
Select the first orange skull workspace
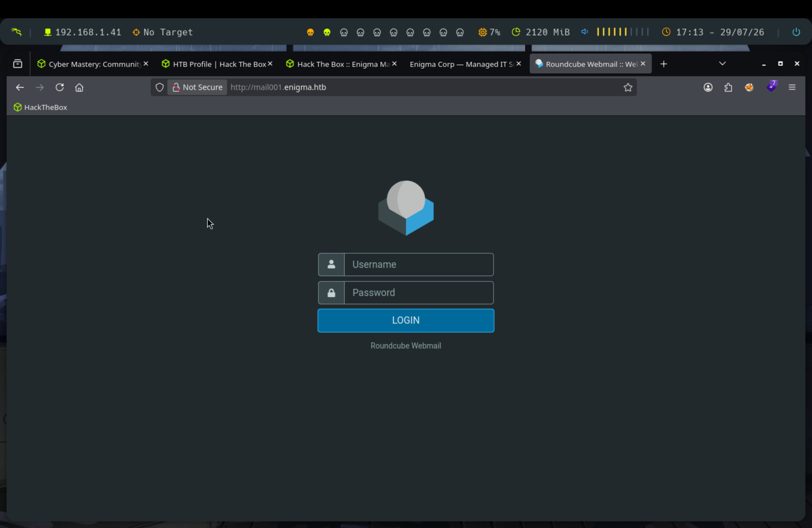coord(310,32)
